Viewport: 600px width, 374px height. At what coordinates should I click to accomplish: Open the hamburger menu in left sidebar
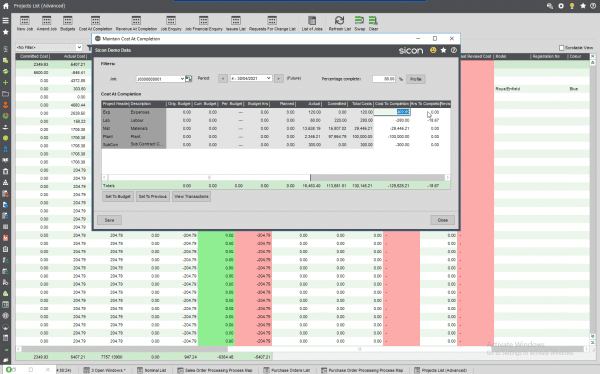pyautogui.click(x=5, y=20)
